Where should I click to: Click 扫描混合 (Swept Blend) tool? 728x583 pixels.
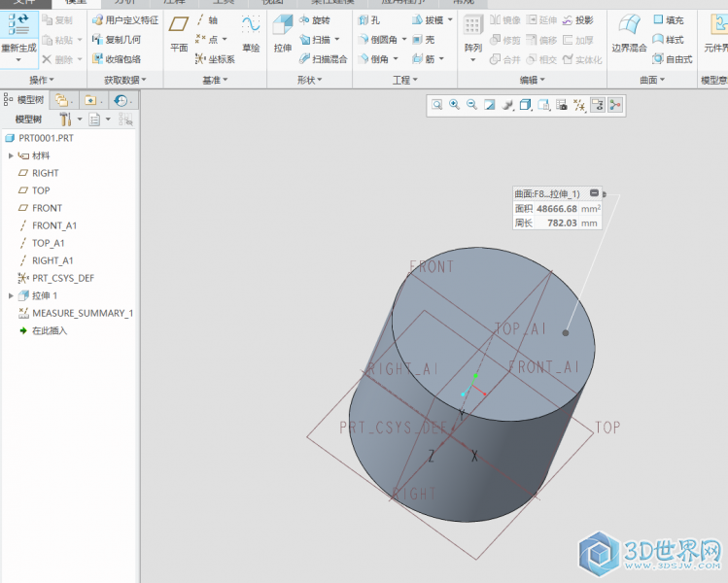pos(323,59)
